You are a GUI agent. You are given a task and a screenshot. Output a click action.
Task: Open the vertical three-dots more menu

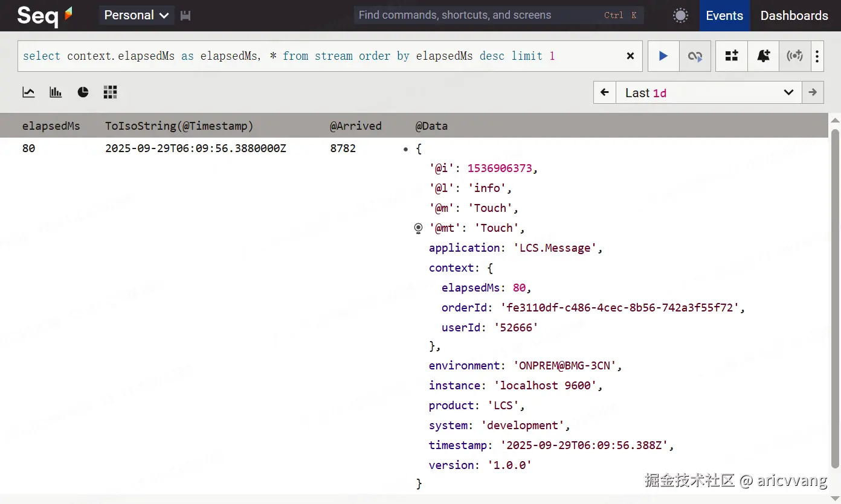pos(817,56)
